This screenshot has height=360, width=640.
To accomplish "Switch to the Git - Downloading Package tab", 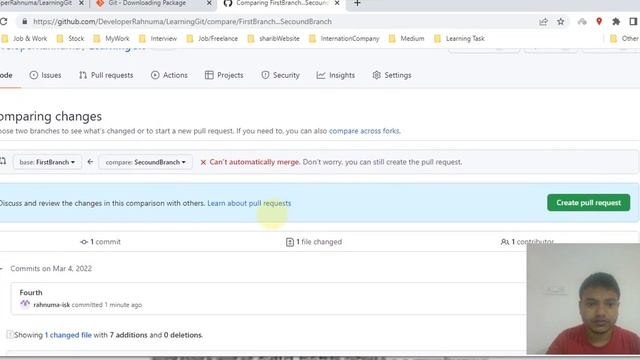I will (147, 3).
